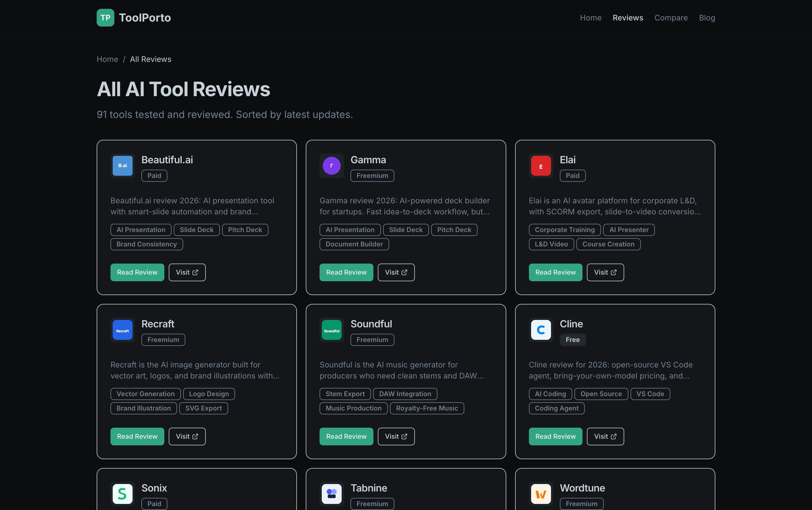
Task: Open the Elai card title
Action: 568,160
